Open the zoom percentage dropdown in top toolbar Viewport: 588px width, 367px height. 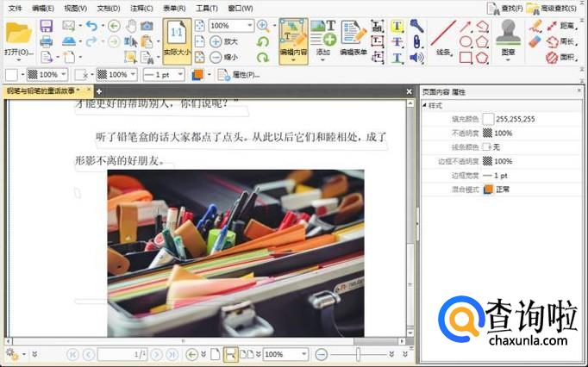249,26
